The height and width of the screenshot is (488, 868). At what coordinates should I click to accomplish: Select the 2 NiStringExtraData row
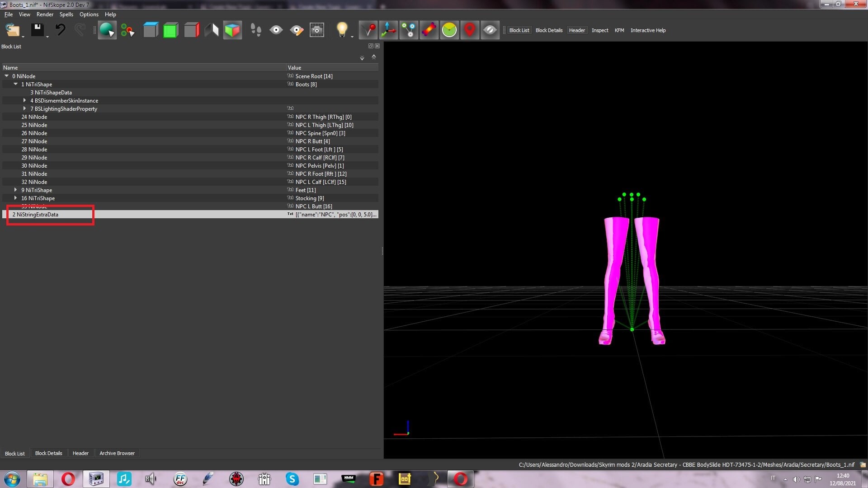click(190, 214)
